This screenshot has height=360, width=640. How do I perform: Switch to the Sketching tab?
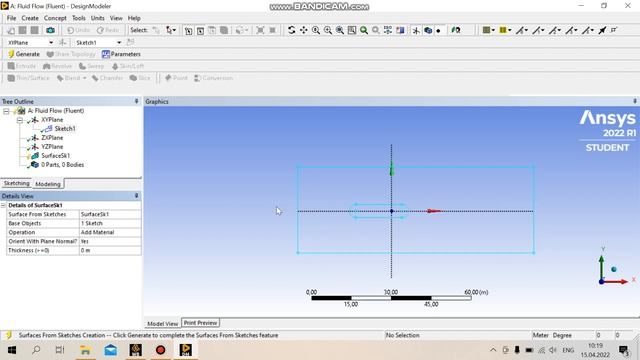point(16,184)
